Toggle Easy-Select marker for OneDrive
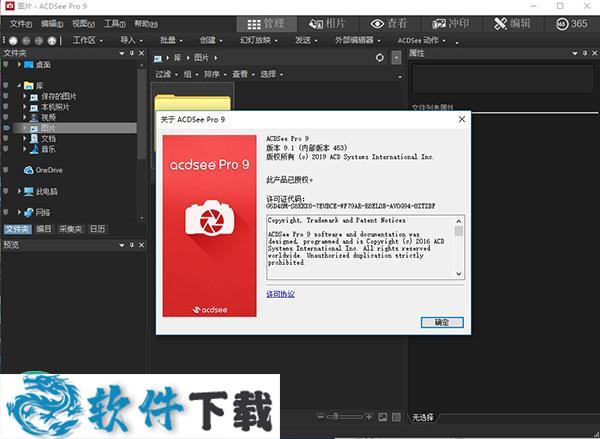Viewport: 600px width, 439px height. (5, 170)
